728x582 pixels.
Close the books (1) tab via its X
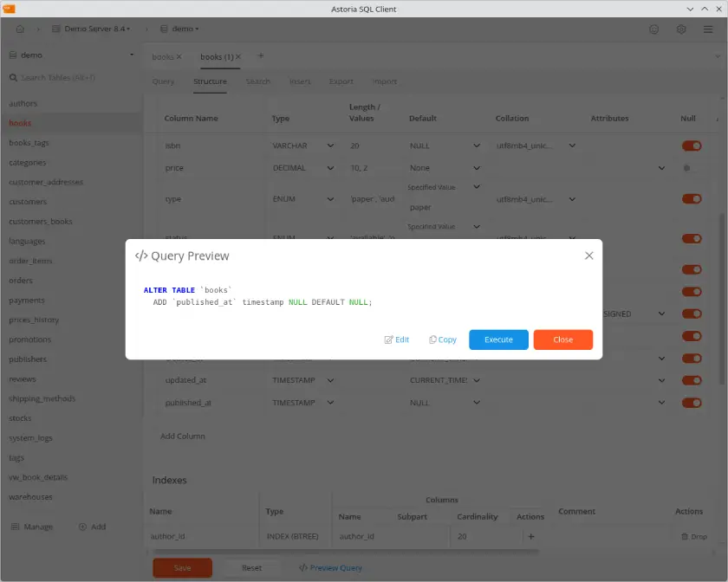[x=238, y=56]
